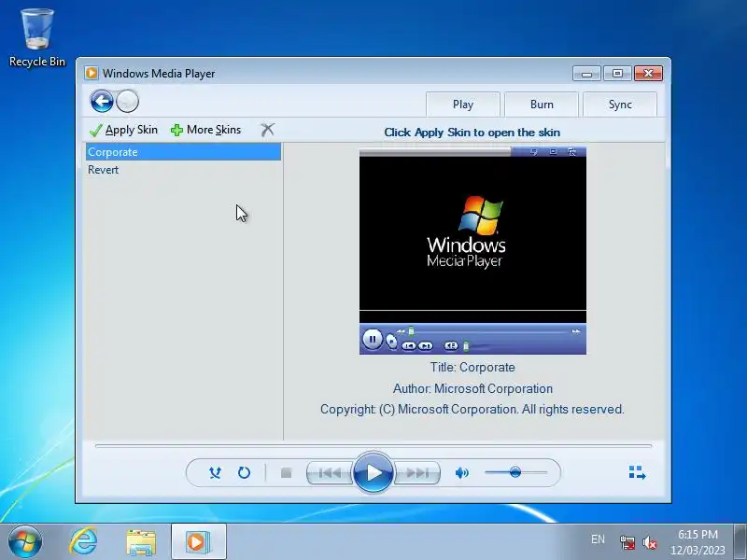Stop playback

pos(286,473)
